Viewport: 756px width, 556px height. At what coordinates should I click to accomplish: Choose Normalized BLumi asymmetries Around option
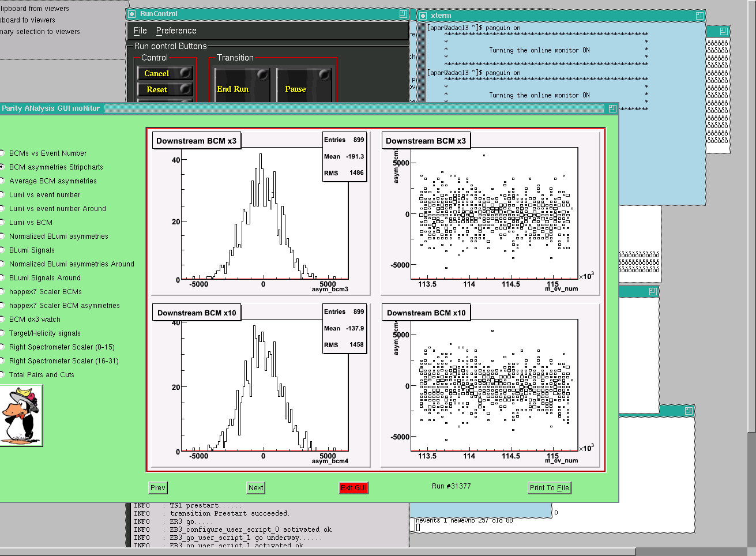[67, 264]
